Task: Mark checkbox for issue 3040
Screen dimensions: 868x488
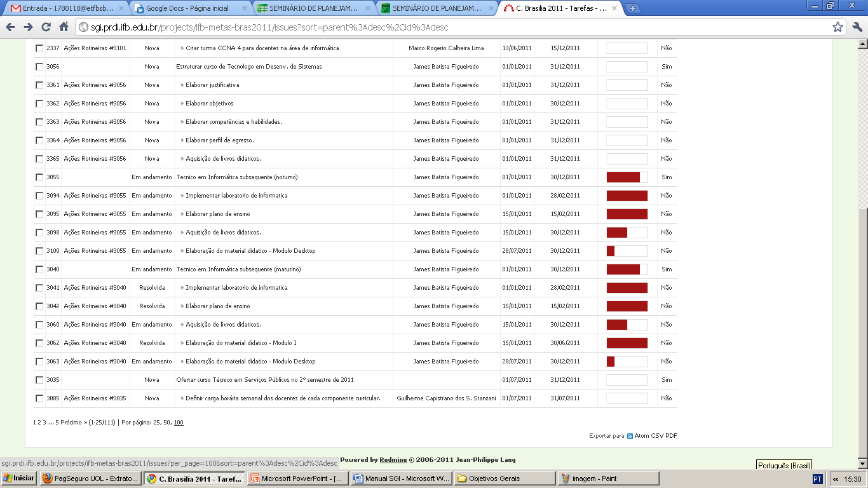Action: coord(39,269)
